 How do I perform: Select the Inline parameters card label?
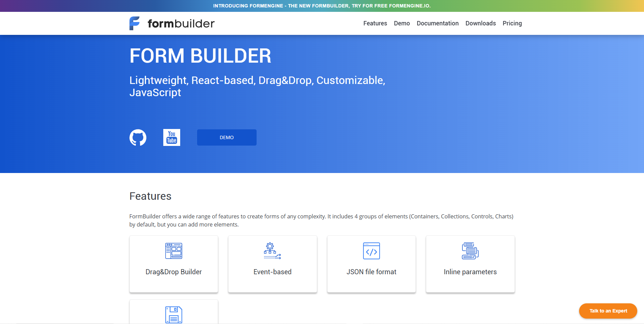pyautogui.click(x=470, y=272)
